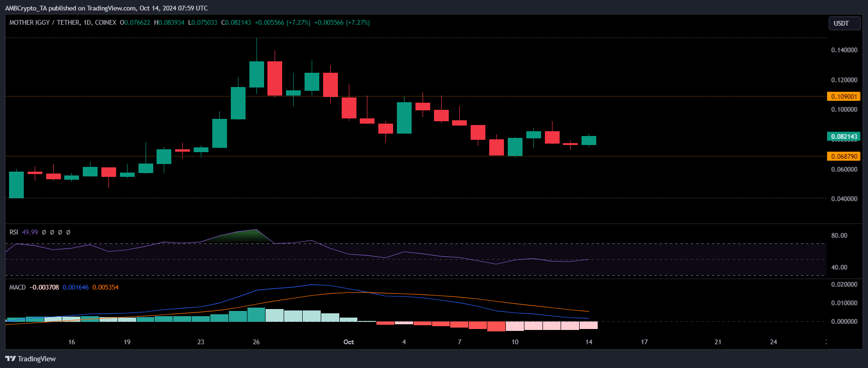Click the 16 date label on time axis
This screenshot has height=368, width=868.
72,342
